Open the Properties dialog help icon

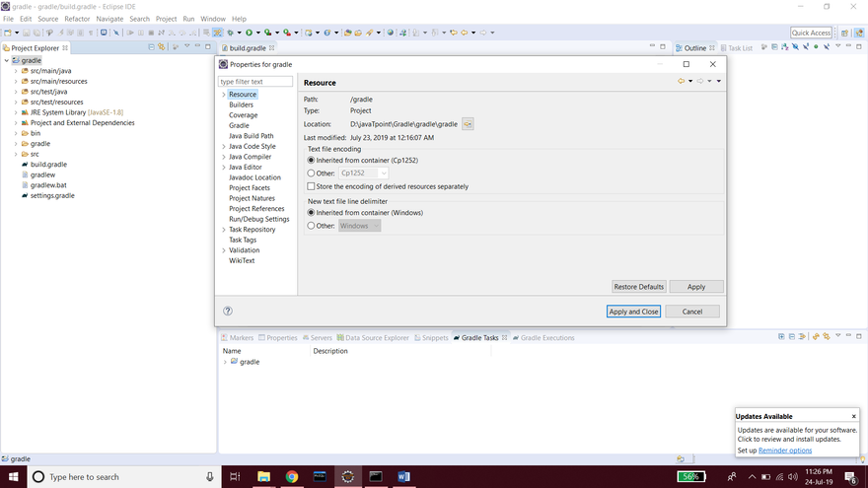[228, 311]
